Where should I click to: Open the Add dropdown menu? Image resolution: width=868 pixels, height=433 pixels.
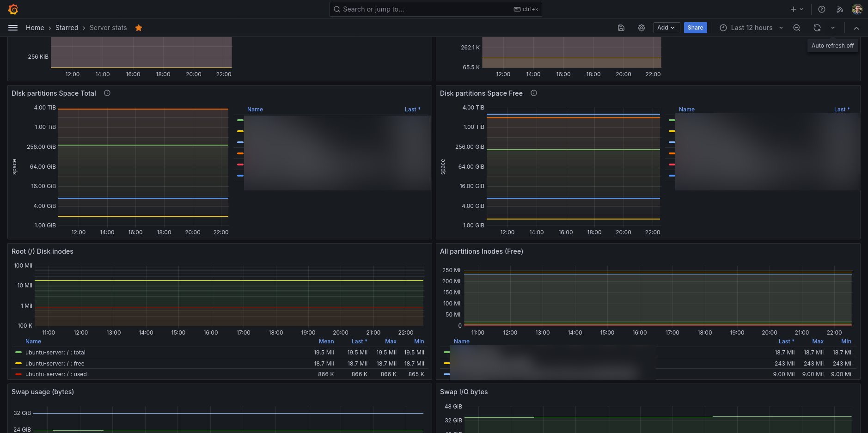pos(666,28)
